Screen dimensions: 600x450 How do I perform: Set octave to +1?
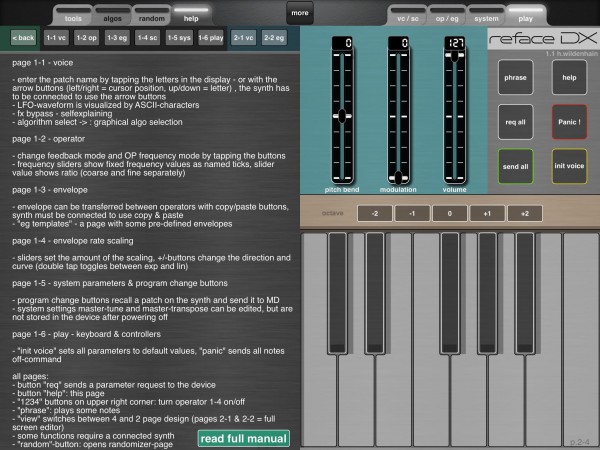[x=487, y=214]
